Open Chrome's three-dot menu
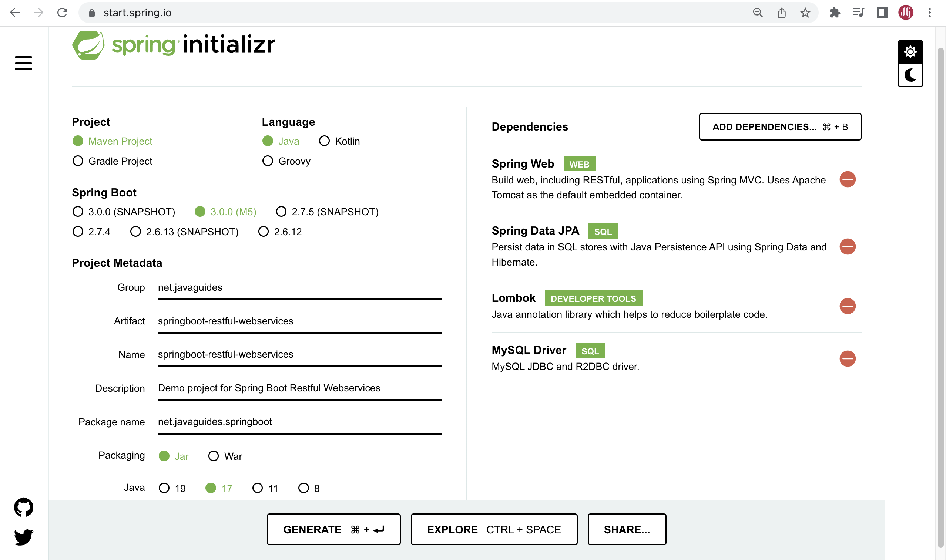The image size is (946, 560). (x=929, y=13)
